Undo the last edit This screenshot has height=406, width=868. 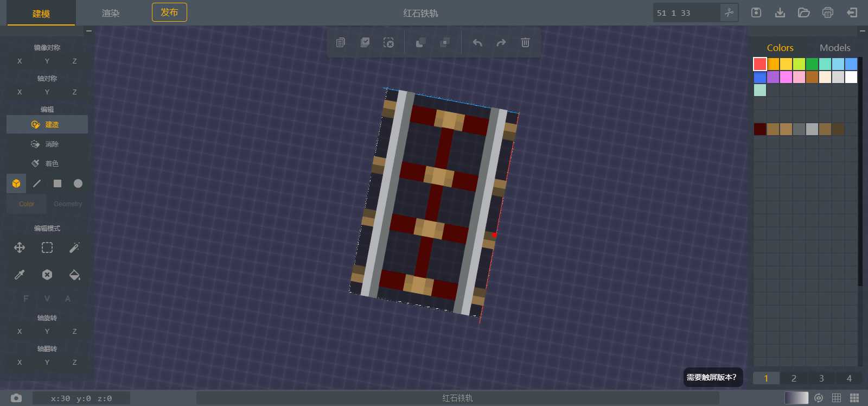coord(477,42)
